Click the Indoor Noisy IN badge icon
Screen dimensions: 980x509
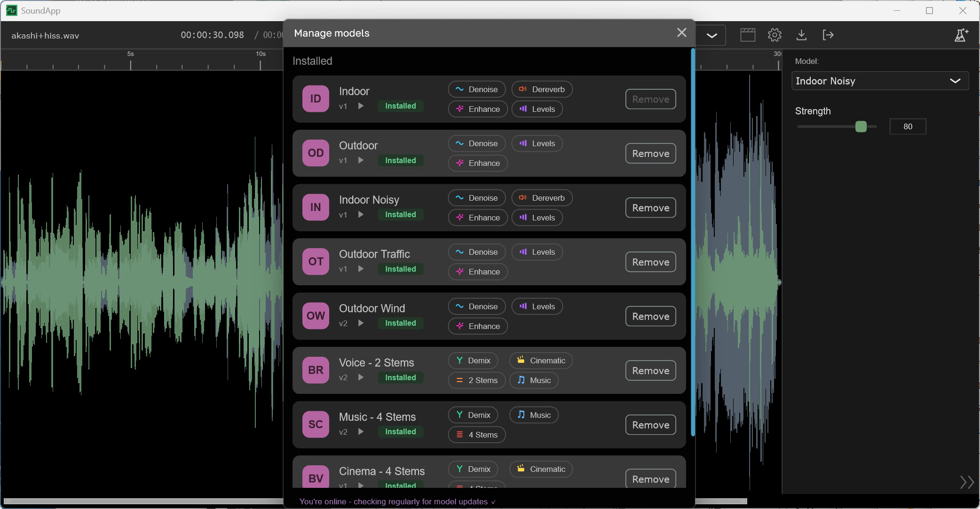coord(316,207)
